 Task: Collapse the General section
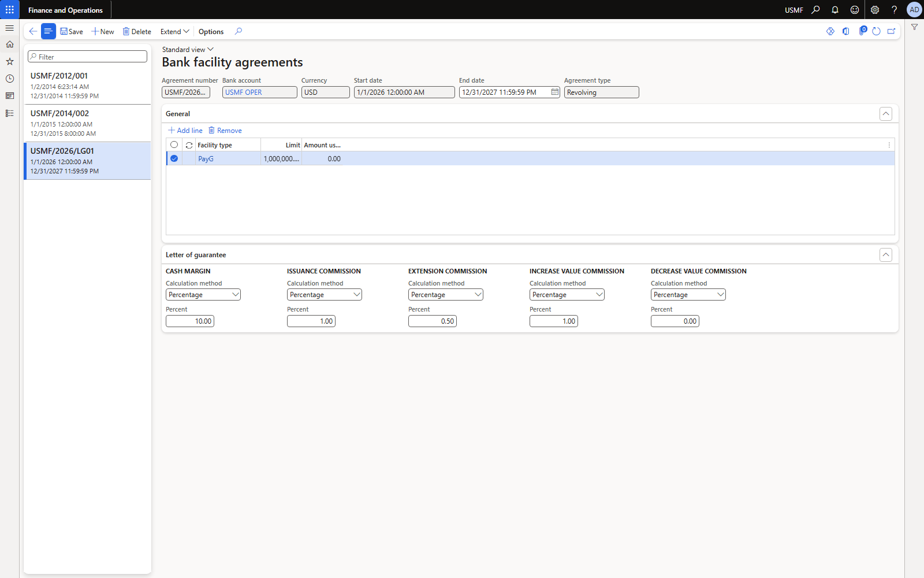[886, 114]
